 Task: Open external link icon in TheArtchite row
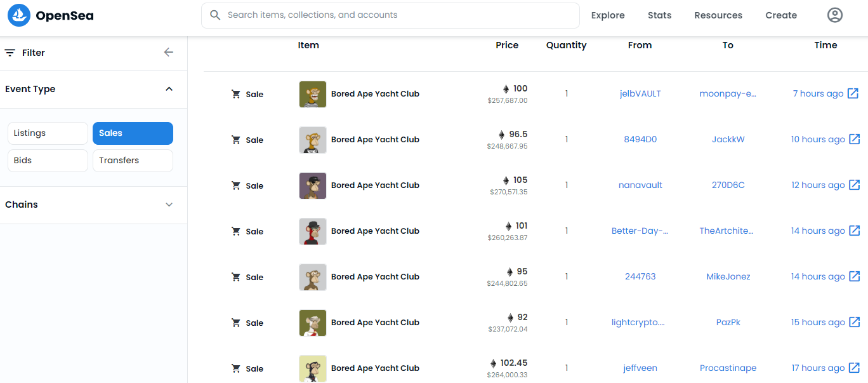pos(854,231)
